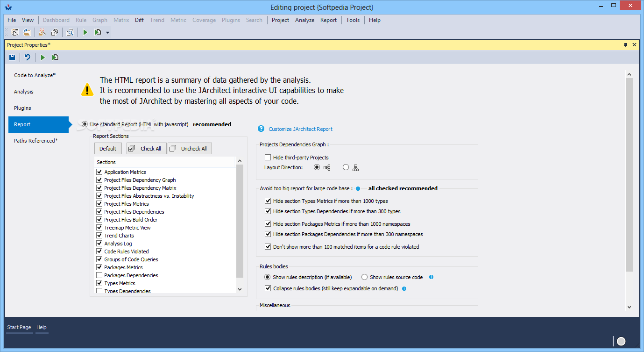Save project properties with the floppy disk icon

click(12, 57)
